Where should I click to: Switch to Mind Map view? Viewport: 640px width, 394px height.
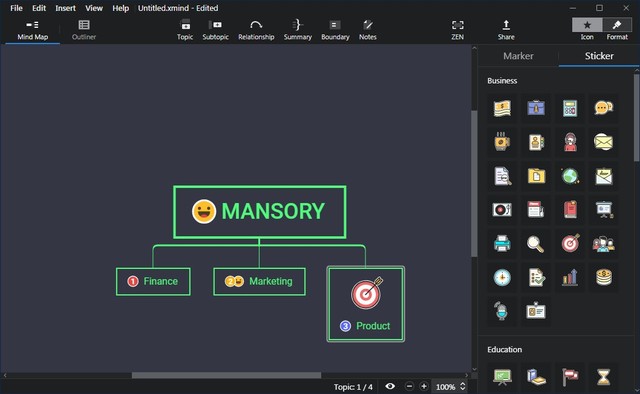(x=33, y=30)
